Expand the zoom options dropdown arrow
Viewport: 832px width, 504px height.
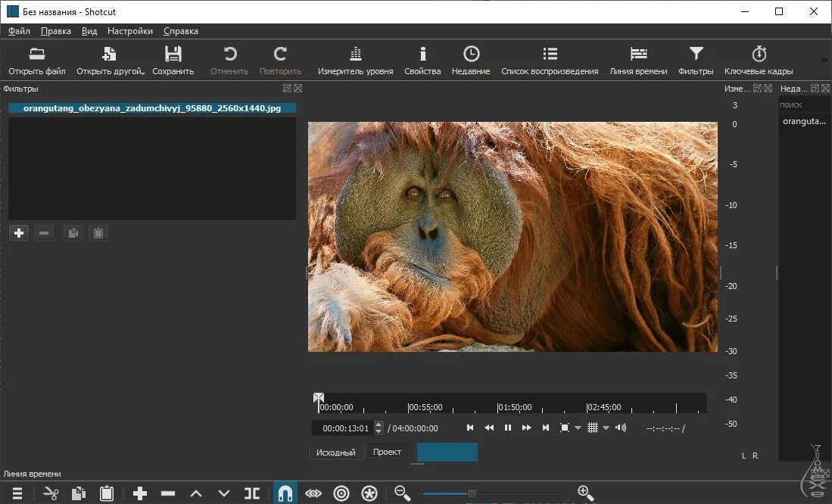coord(578,428)
